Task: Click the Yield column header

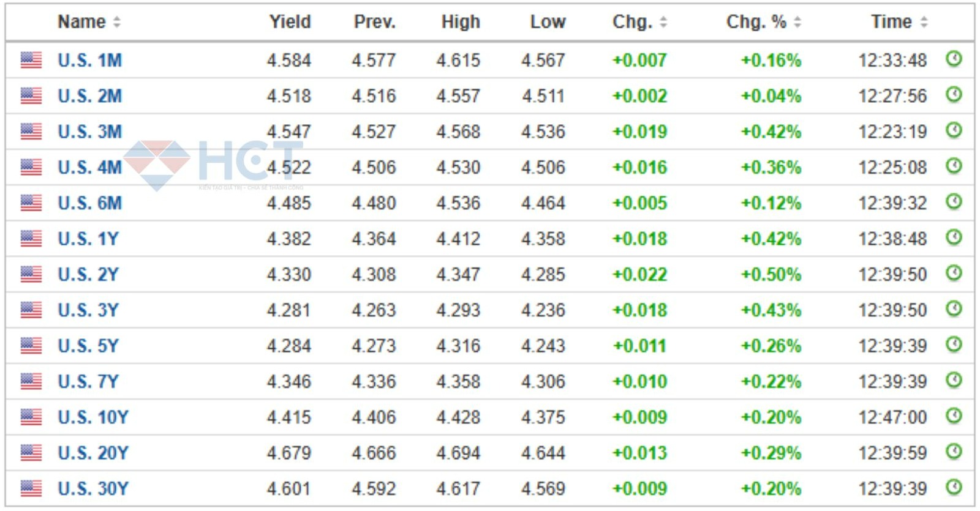Action: (290, 22)
